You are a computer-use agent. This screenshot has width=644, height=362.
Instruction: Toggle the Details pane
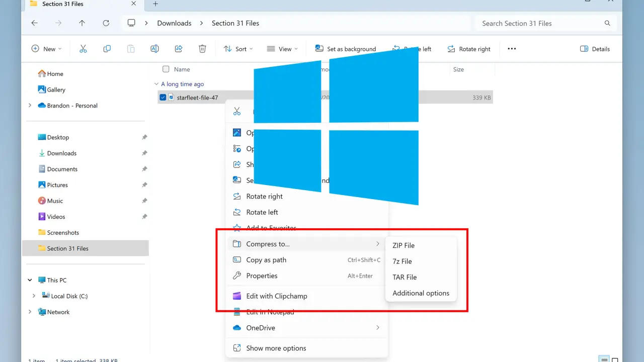point(595,49)
